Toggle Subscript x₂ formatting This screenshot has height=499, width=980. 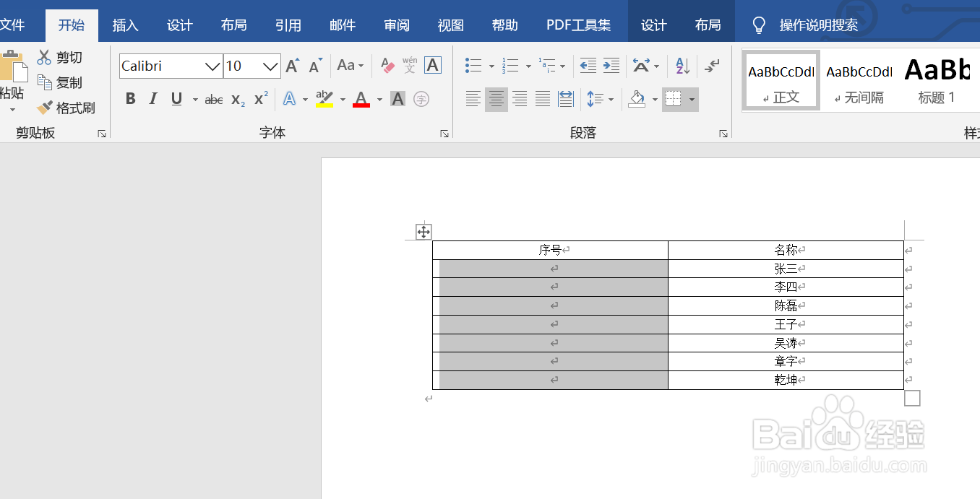pyautogui.click(x=238, y=100)
